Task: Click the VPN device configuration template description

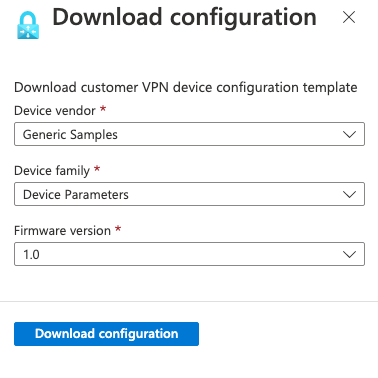Action: (x=186, y=88)
